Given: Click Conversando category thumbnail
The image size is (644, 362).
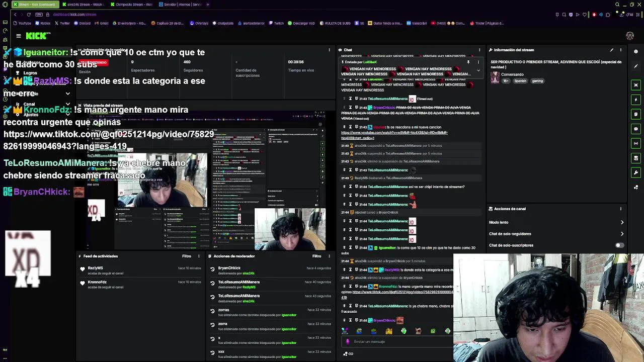Looking at the screenshot, I should pyautogui.click(x=495, y=77).
